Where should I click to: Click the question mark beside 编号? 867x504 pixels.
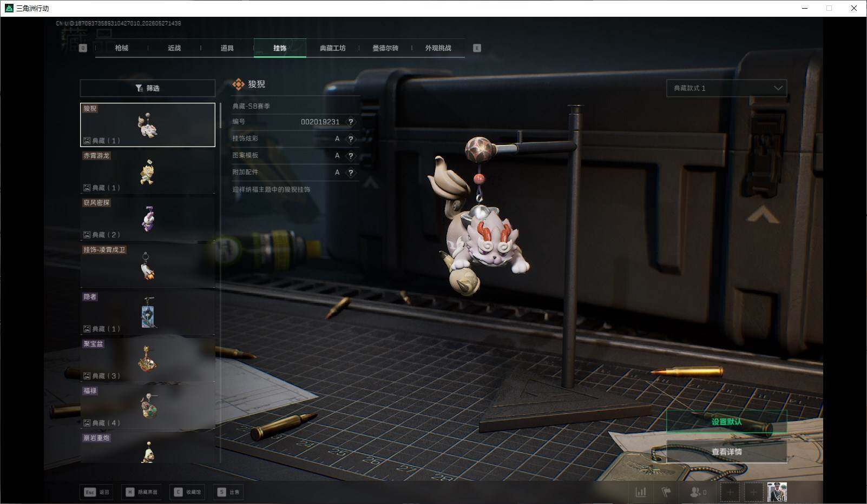351,122
